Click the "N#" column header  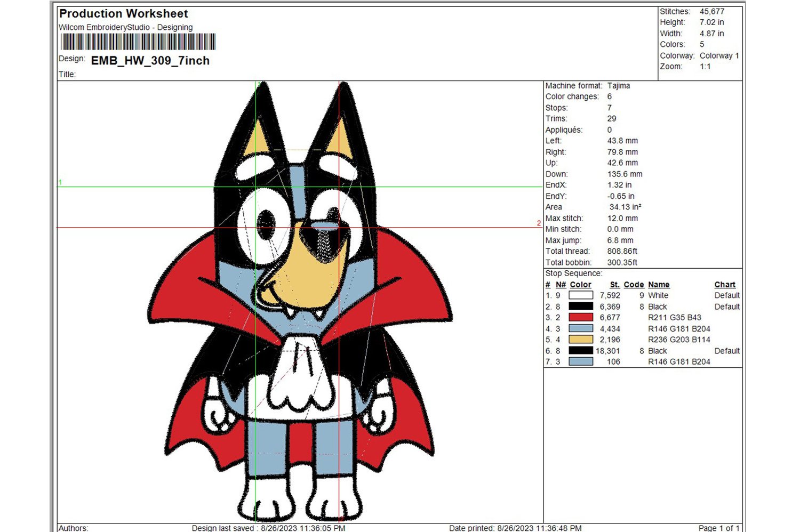(x=561, y=285)
